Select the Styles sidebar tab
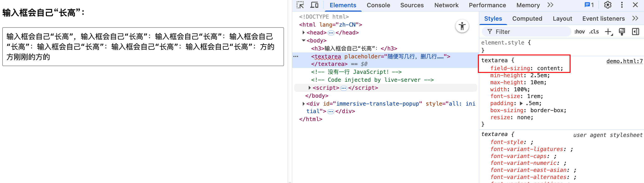The height and width of the screenshot is (183, 644). tap(493, 19)
